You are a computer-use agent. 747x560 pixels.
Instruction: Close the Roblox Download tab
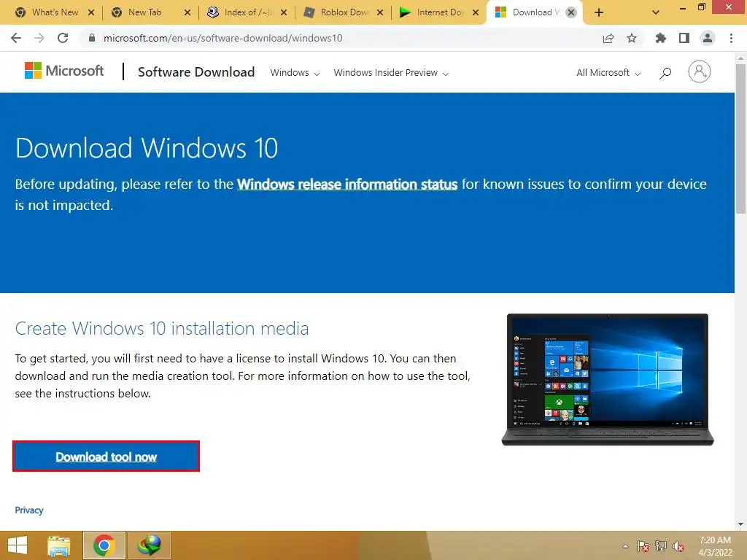(379, 12)
